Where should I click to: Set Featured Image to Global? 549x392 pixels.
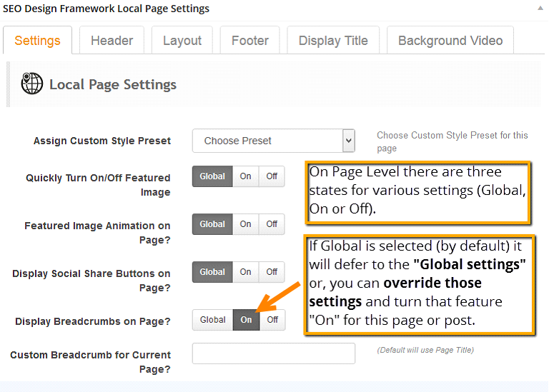point(212,176)
